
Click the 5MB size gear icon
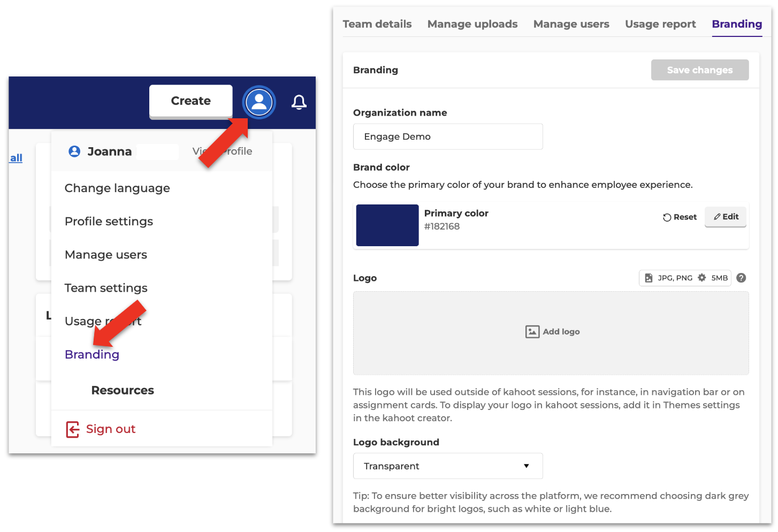(702, 278)
